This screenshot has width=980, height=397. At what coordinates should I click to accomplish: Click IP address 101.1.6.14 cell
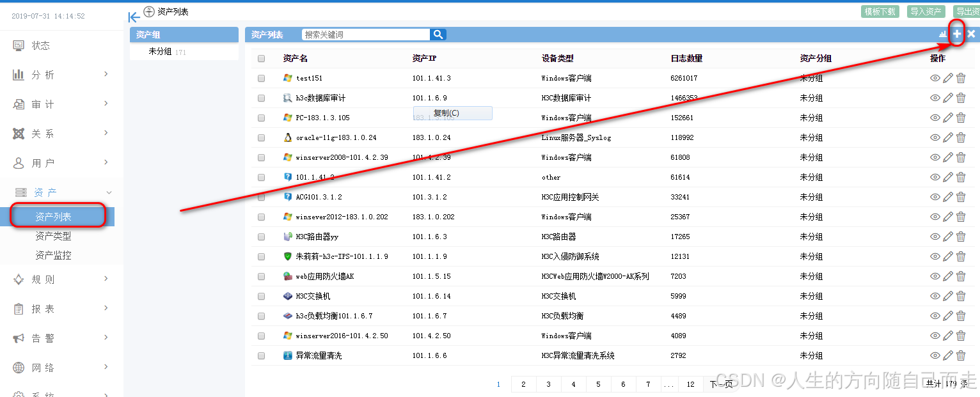431,296
